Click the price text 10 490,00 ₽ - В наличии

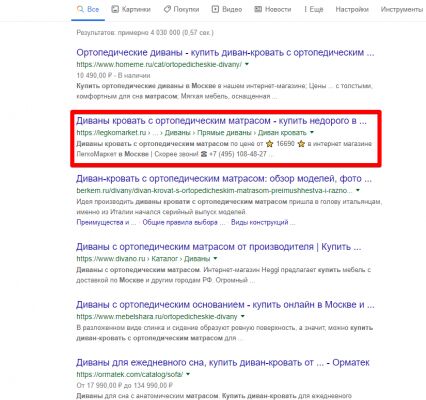pyautogui.click(x=113, y=76)
